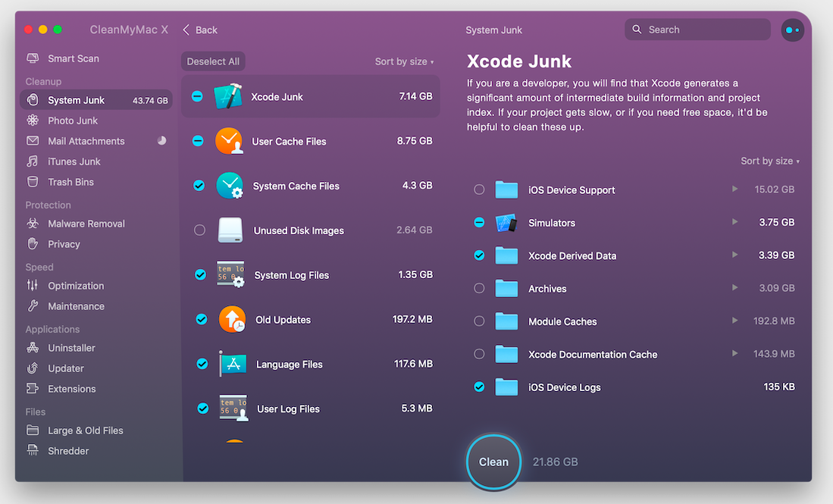Open the Optimization module
The height and width of the screenshot is (504, 833).
tap(96, 285)
